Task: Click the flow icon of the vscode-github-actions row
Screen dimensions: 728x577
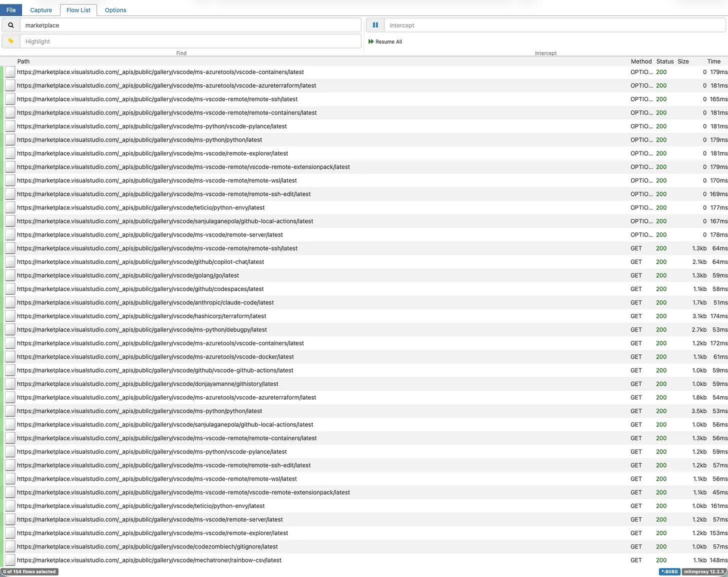Action: pos(10,370)
